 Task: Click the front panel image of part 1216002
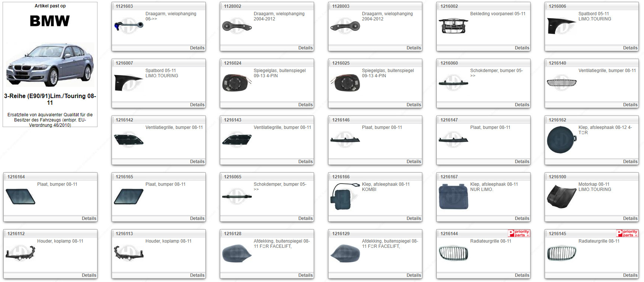click(x=453, y=26)
